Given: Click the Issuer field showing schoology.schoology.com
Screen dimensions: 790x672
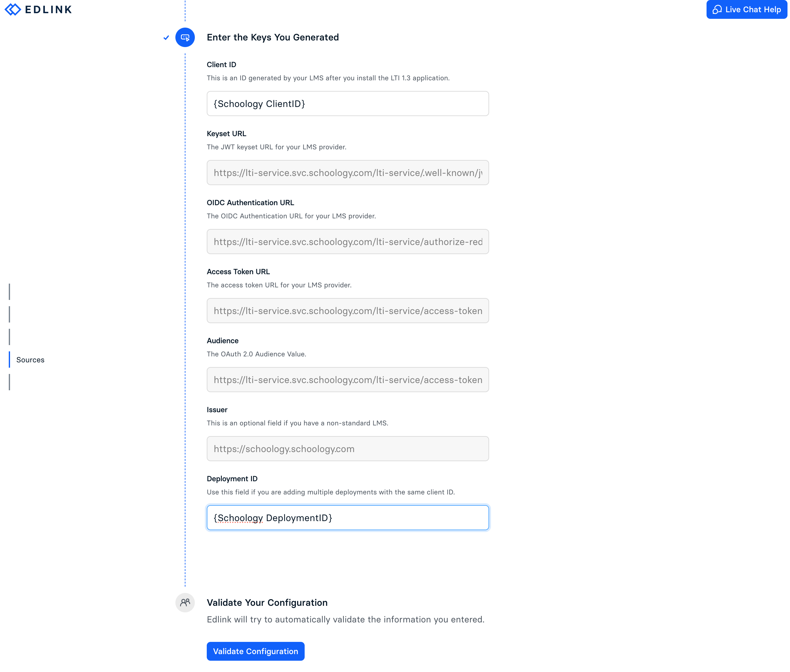Looking at the screenshot, I should (347, 448).
